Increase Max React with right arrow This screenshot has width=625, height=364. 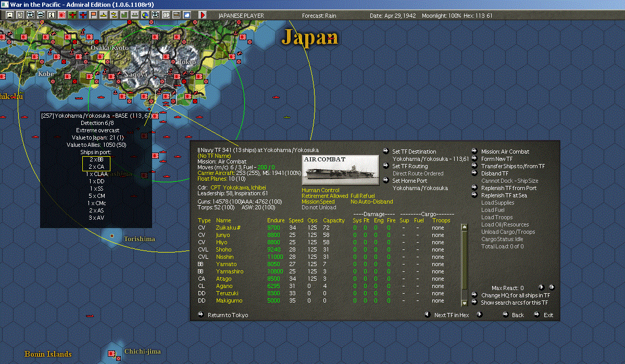pyautogui.click(x=552, y=287)
